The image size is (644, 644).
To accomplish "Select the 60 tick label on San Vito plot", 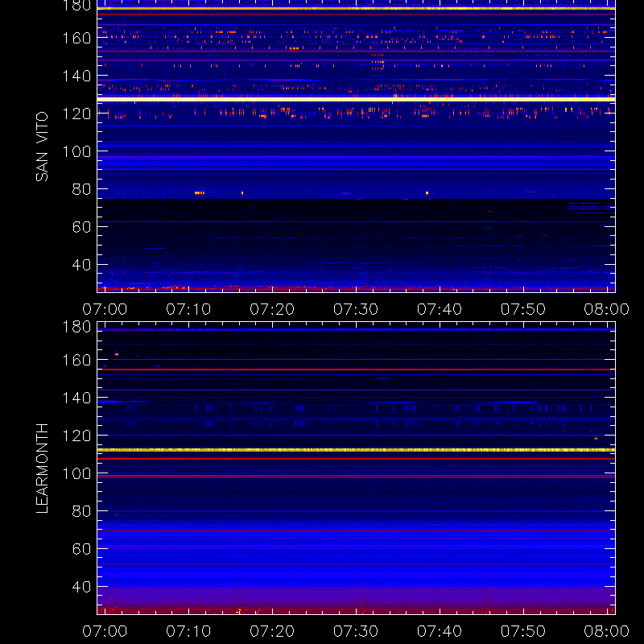I will click(x=81, y=227).
